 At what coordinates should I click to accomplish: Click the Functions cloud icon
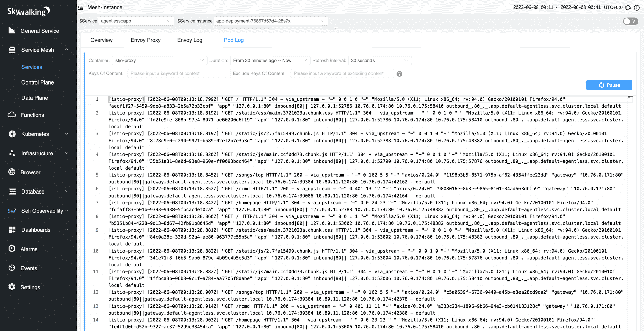(x=12, y=115)
